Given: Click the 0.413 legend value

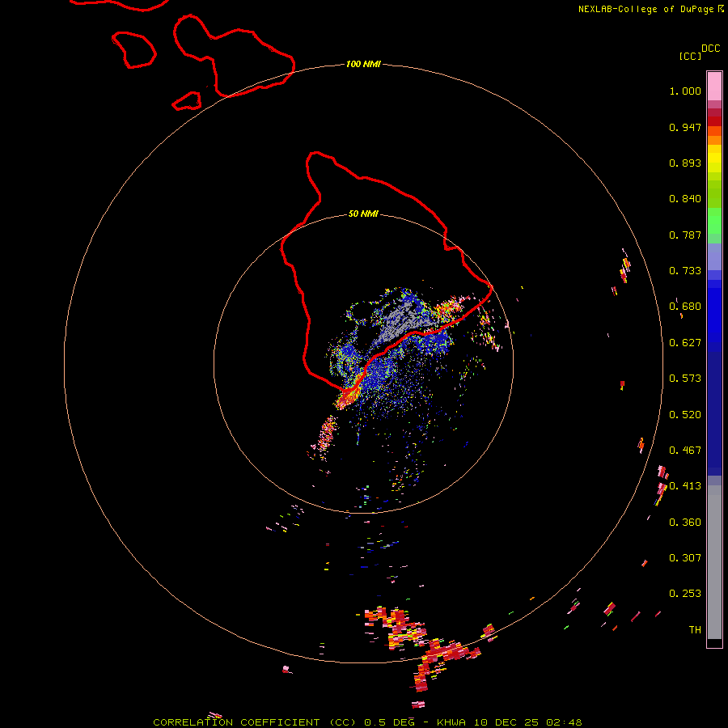Looking at the screenshot, I should [x=685, y=486].
